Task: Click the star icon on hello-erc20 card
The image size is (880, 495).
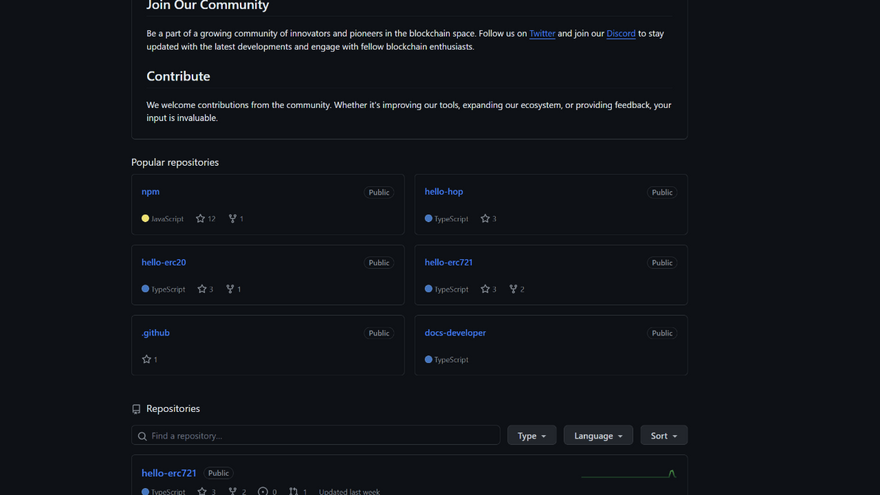Action: coord(202,289)
